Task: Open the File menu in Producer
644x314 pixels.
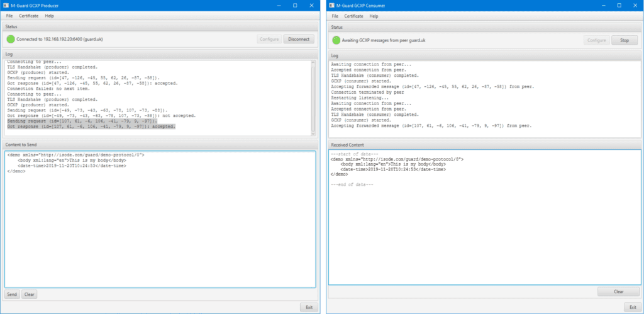Action: coord(9,15)
